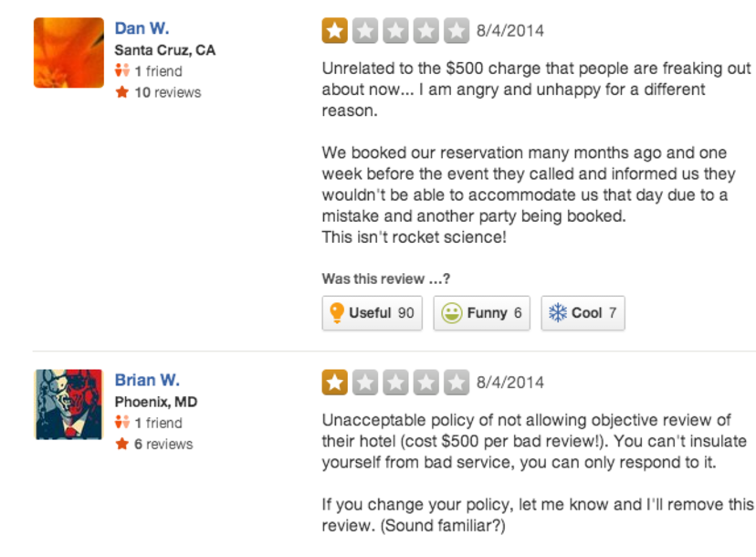This screenshot has height=557, width=756.
Task: Mark Dan W.'s review as Cool
Action: point(583,313)
